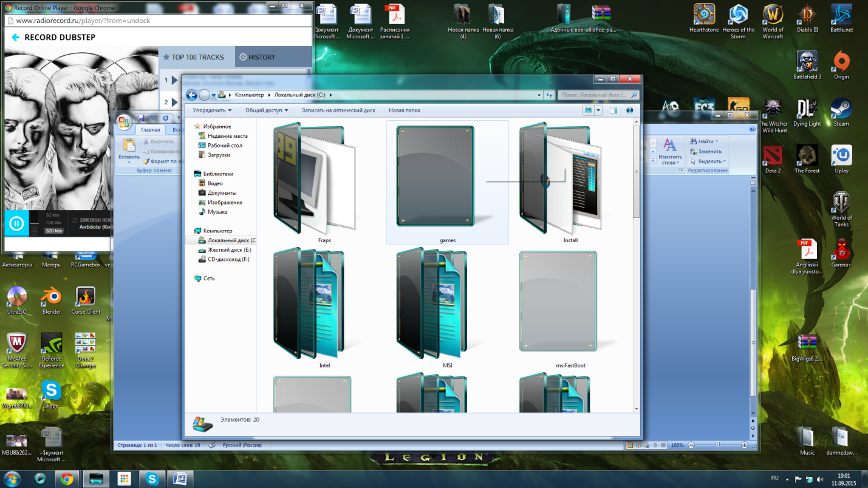Select the msiFastBoot folder
Viewport: 868px width, 488px height.
tap(570, 308)
